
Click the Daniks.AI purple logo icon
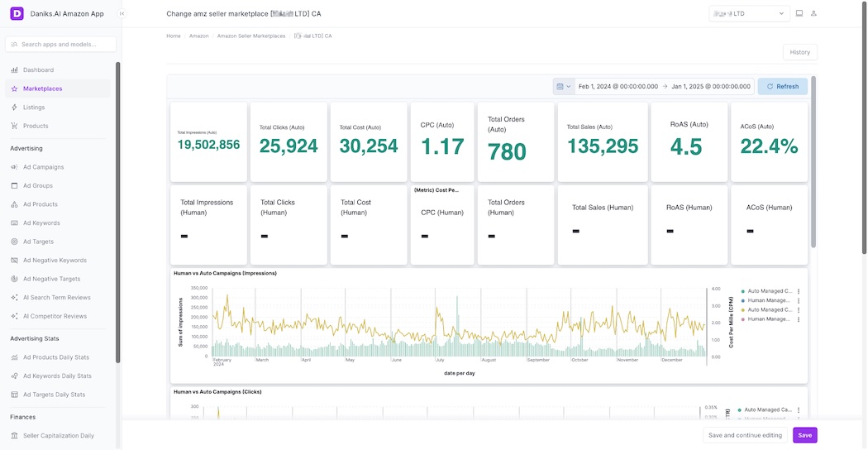coord(17,13)
